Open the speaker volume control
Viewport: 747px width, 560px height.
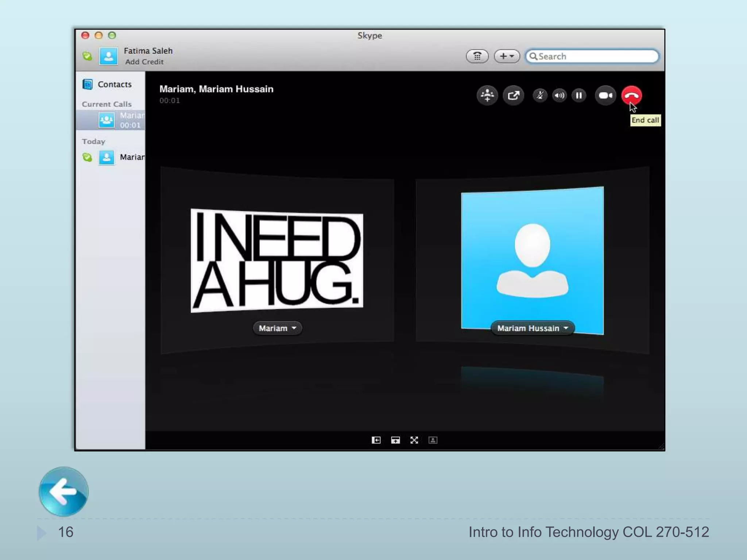click(559, 96)
